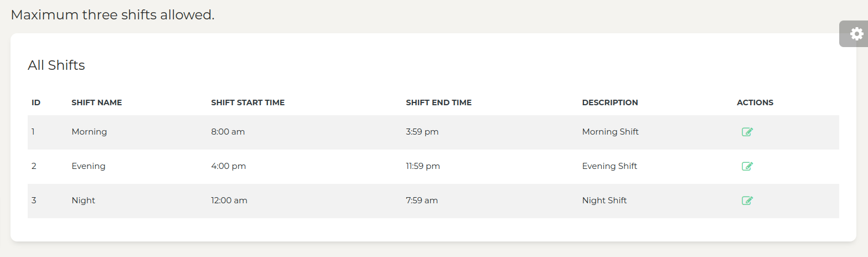Edit the Night shift
This screenshot has width=868, height=257.
point(747,201)
